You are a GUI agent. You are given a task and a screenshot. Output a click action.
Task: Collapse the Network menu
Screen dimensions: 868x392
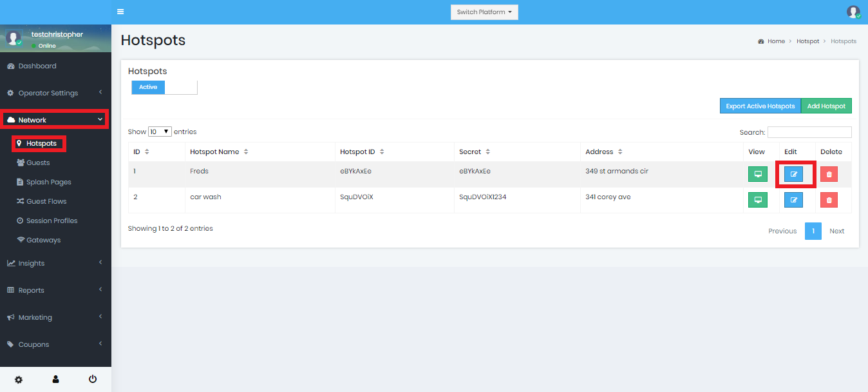(55, 120)
